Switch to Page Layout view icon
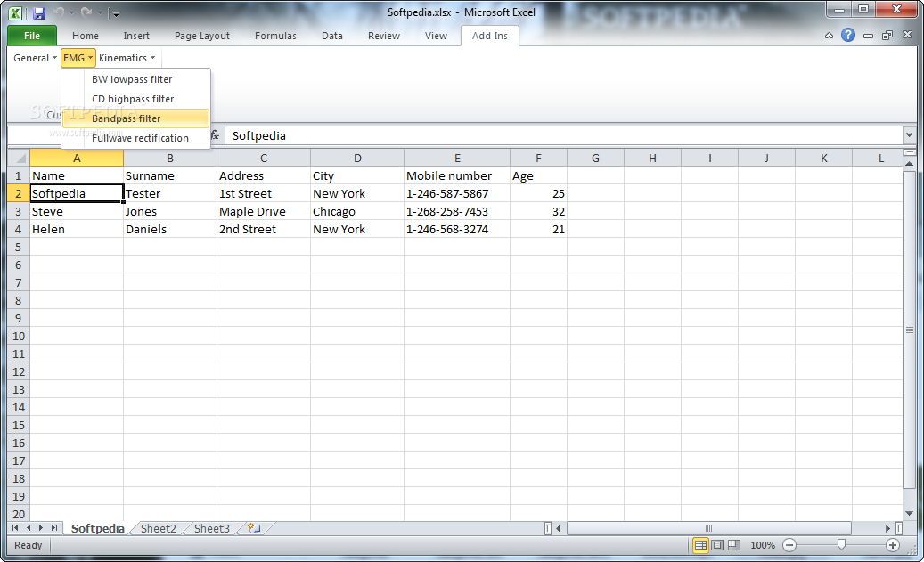This screenshot has height=562, width=924. click(717, 545)
